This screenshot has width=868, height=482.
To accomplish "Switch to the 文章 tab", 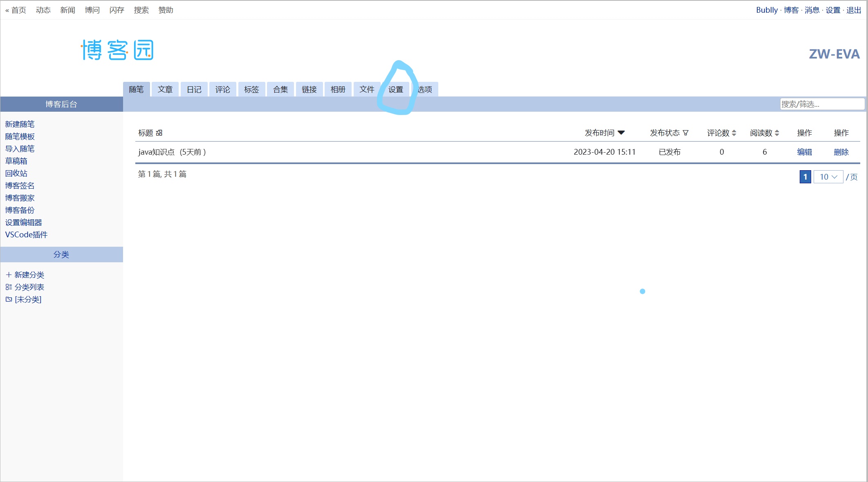I will click(165, 89).
